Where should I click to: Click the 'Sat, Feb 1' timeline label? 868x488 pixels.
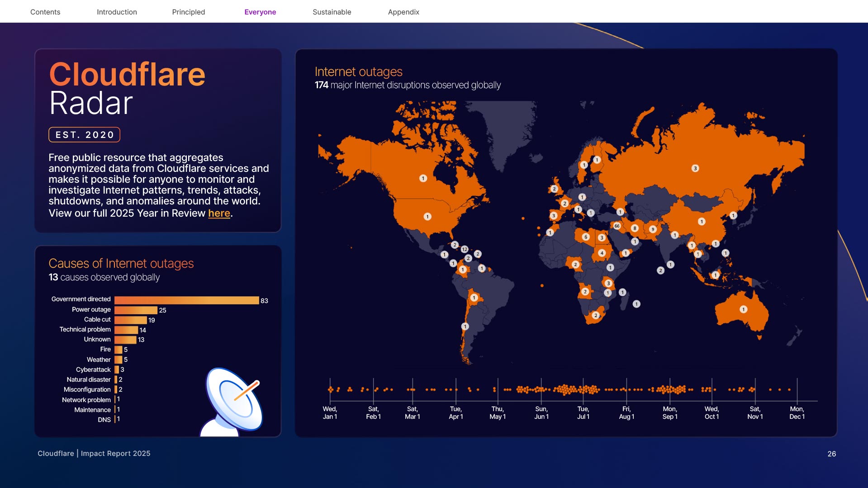coord(373,412)
